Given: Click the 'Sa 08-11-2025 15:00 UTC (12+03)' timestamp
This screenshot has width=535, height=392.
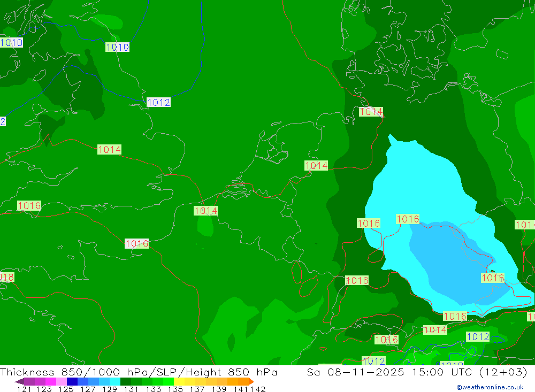Looking at the screenshot, I should 417,372.
